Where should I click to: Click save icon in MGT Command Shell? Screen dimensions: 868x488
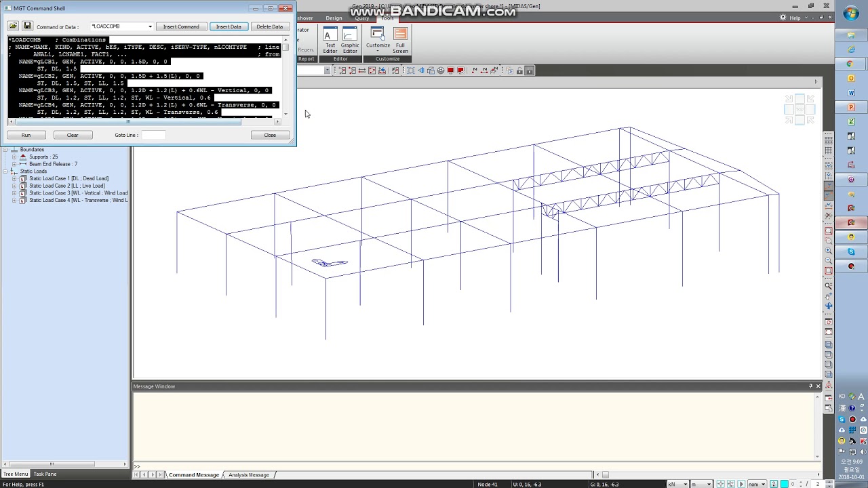coord(27,26)
